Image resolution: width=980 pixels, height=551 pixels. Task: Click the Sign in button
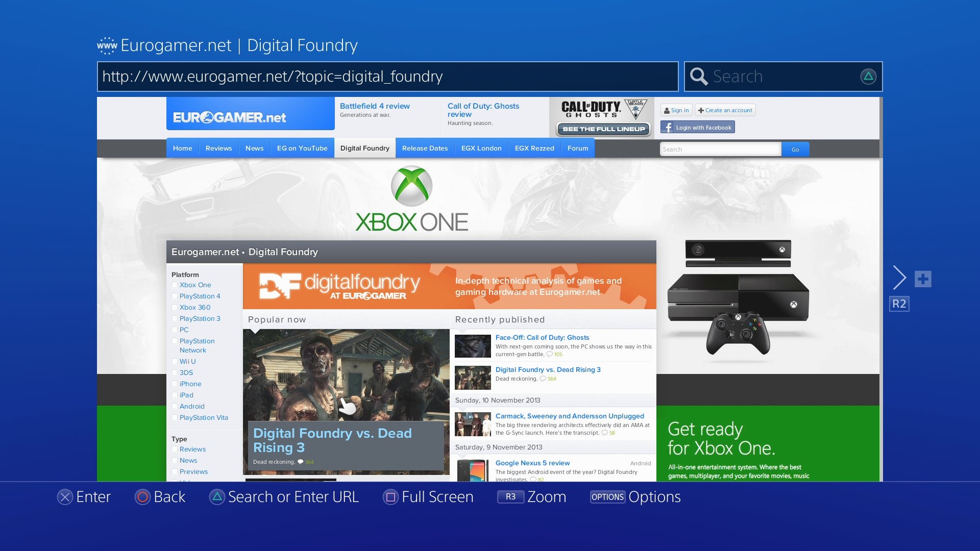click(676, 111)
